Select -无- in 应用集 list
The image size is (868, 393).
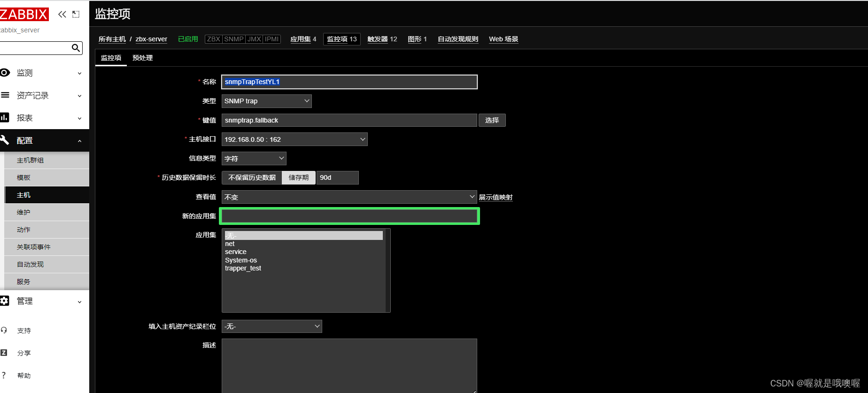(x=303, y=235)
